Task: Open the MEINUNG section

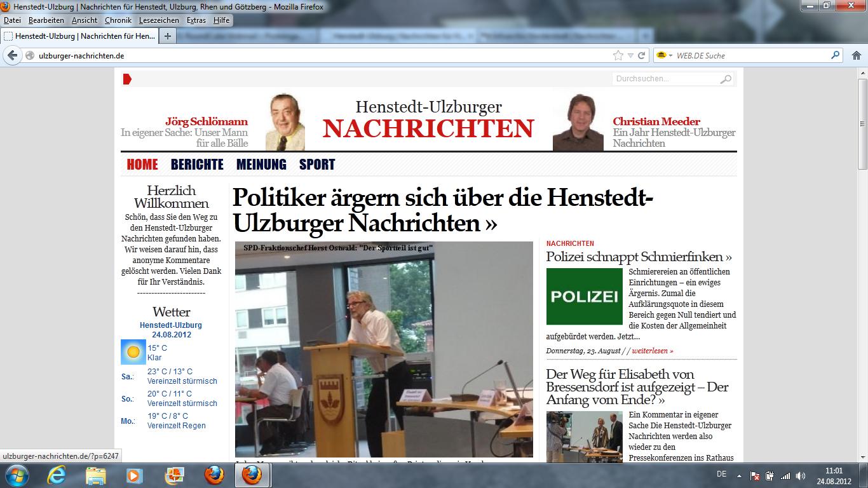Action: [x=261, y=165]
